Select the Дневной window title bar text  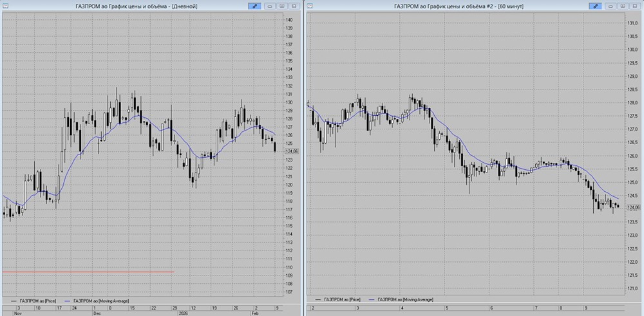point(137,6)
